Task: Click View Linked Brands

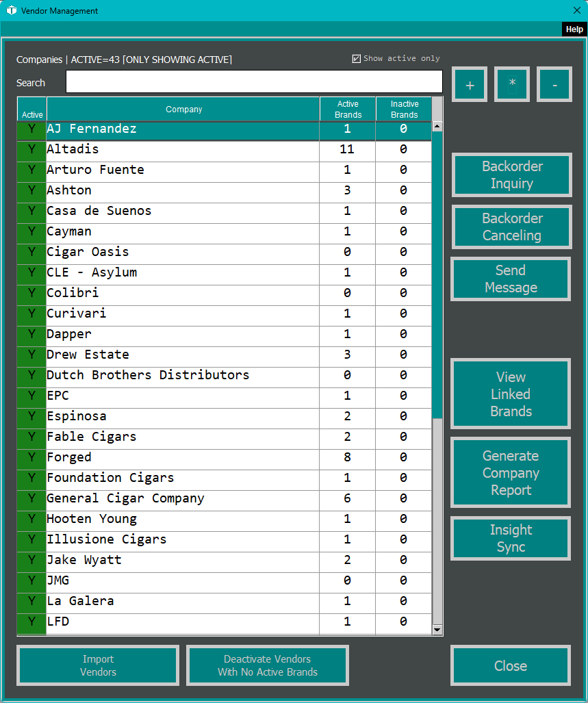Action: (511, 394)
